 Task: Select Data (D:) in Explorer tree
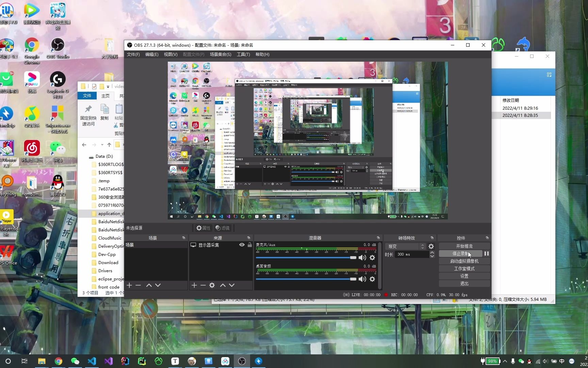tap(104, 156)
